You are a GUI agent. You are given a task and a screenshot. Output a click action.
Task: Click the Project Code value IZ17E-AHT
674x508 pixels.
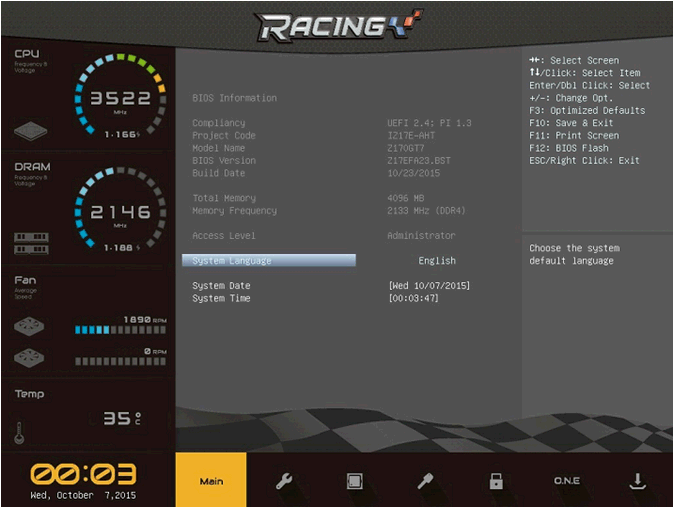click(411, 135)
